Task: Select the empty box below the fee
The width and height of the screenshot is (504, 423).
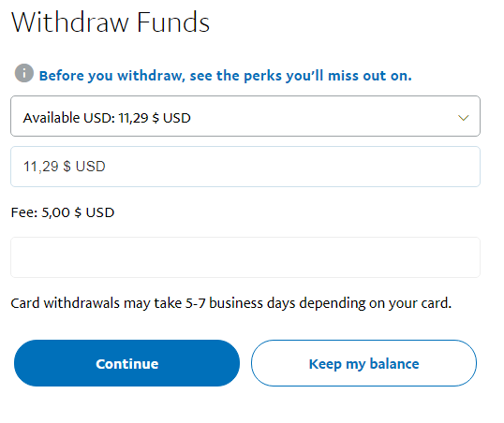Action: (x=245, y=257)
